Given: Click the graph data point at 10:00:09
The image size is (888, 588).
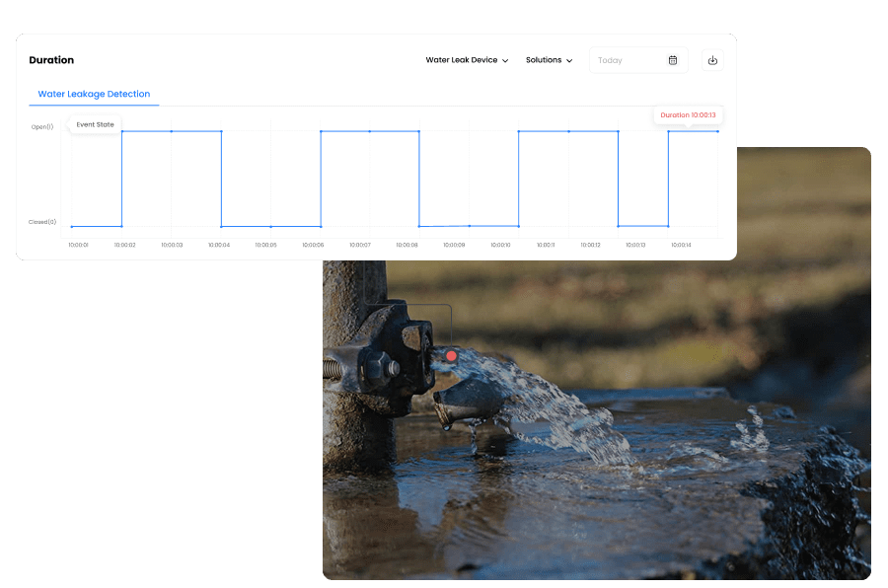Looking at the screenshot, I should [469, 226].
